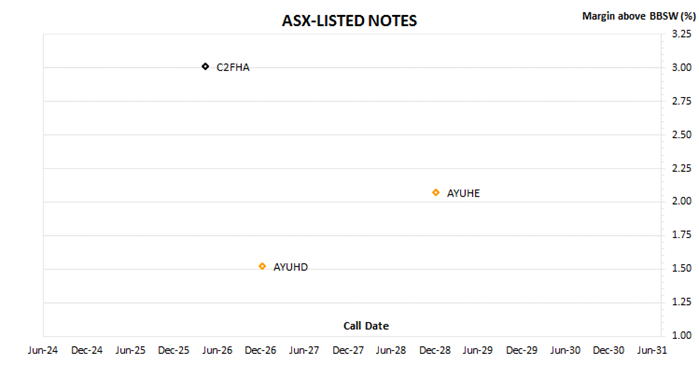Click the 1.50 y-axis value

682,268
